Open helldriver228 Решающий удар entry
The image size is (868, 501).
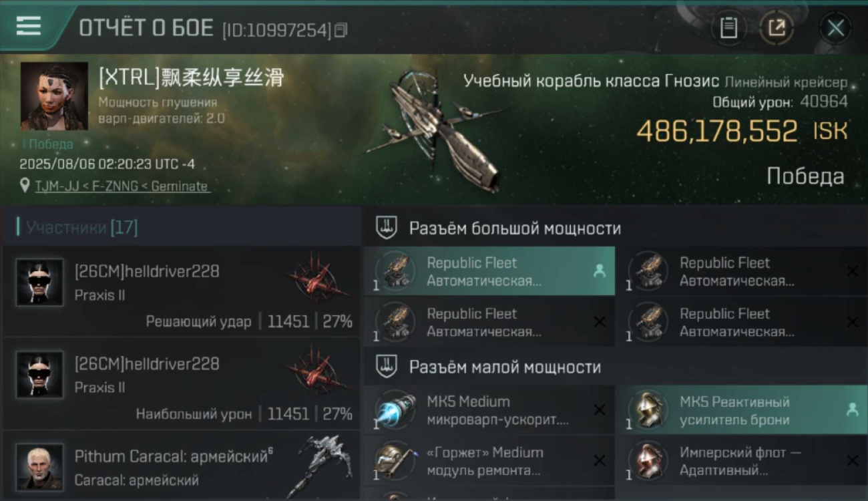[x=182, y=291]
